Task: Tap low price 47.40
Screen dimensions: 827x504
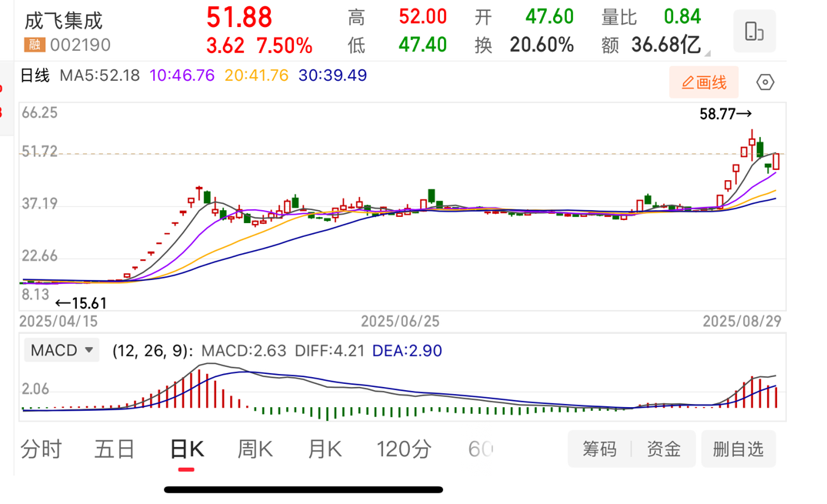Action: 422,45
